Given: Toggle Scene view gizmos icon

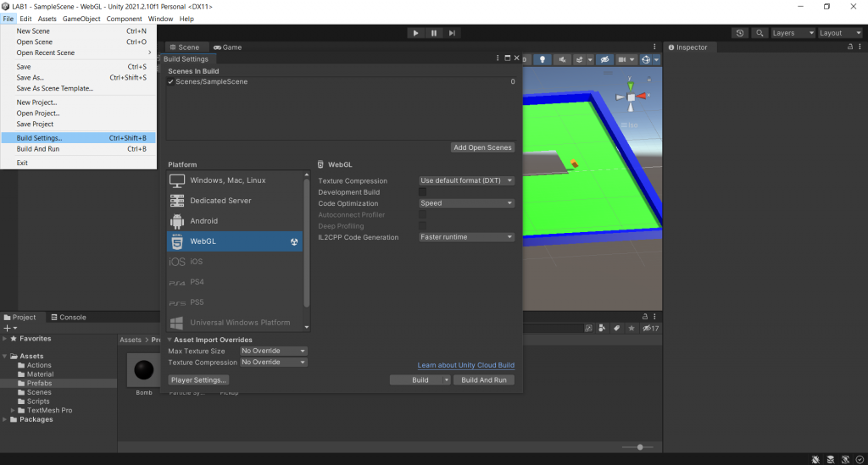Looking at the screenshot, I should pos(646,60).
